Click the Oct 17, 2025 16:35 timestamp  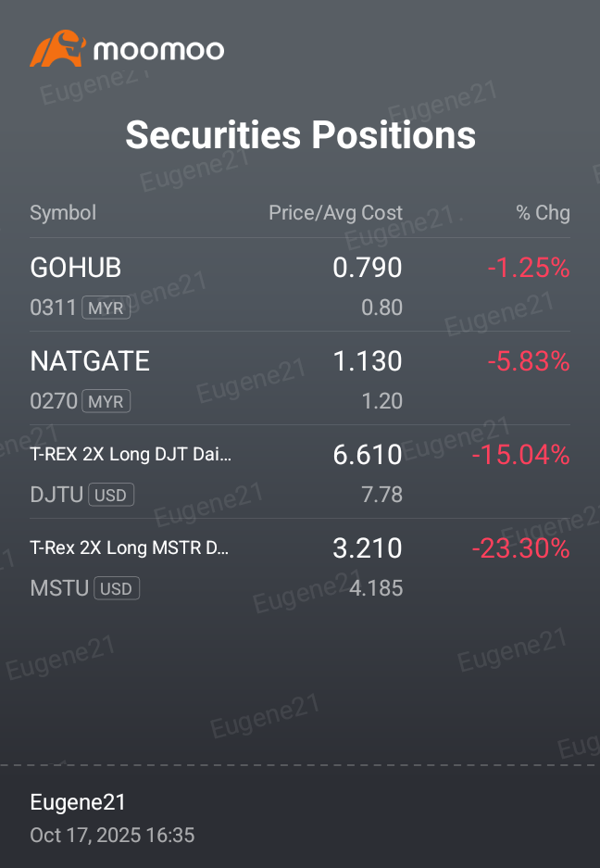(112, 836)
